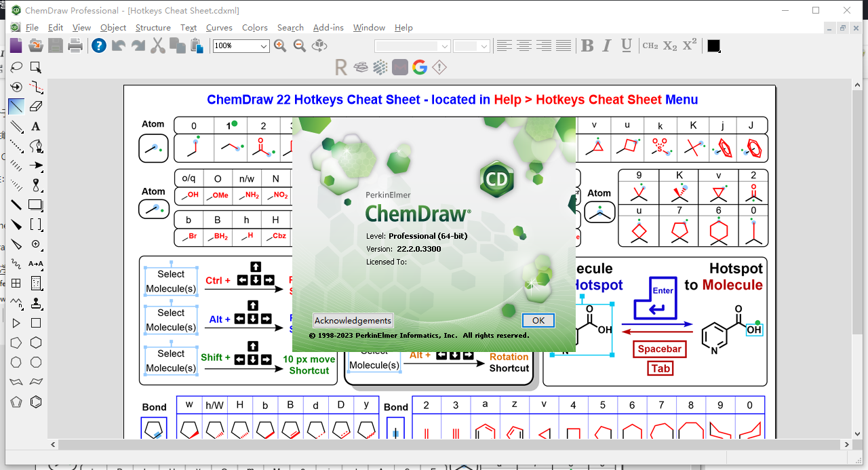Open the Acknowledgements dialog
The width and height of the screenshot is (868, 470).
coord(353,320)
